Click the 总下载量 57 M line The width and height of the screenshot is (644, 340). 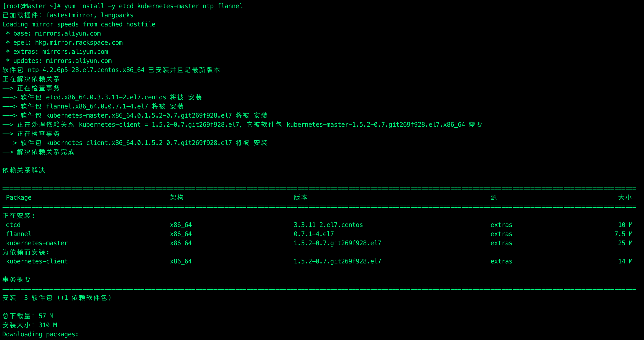tap(28, 316)
